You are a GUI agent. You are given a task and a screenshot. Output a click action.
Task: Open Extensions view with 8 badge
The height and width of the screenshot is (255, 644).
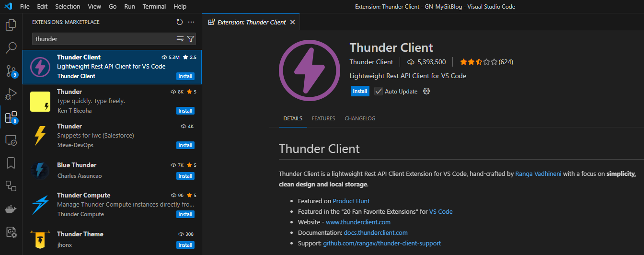[11, 117]
